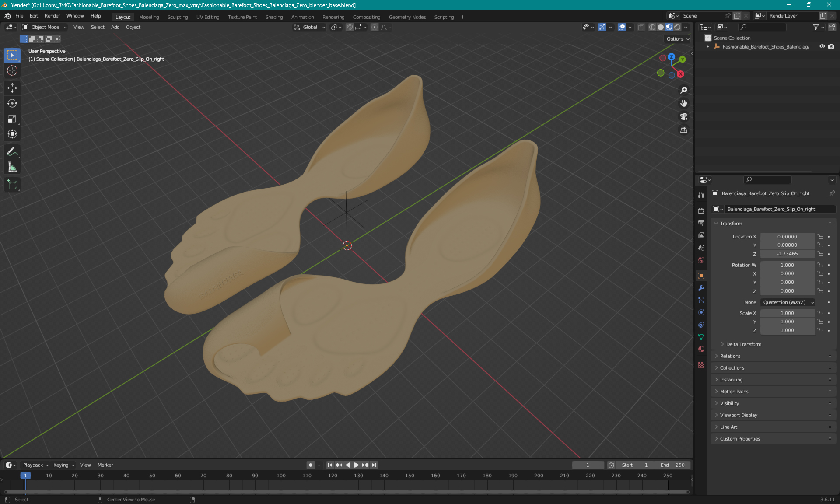Switch to UV Editing workspace tab
Image resolution: width=840 pixels, height=504 pixels.
pyautogui.click(x=207, y=17)
